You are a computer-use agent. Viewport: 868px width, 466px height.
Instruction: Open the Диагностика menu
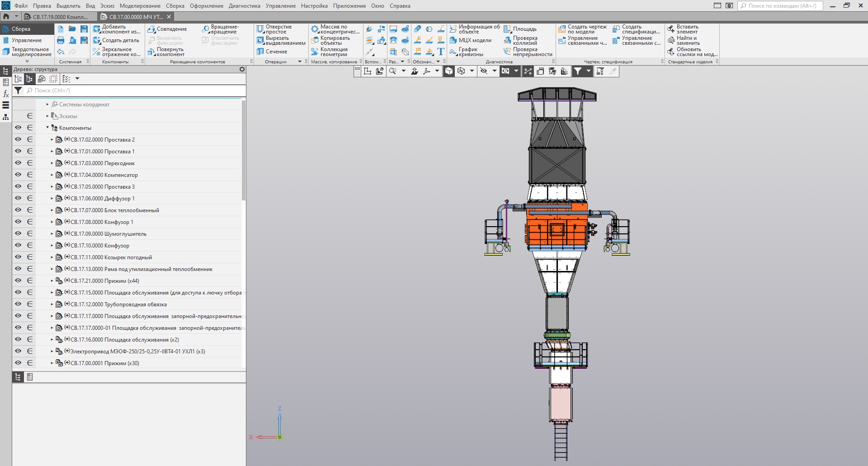click(244, 6)
